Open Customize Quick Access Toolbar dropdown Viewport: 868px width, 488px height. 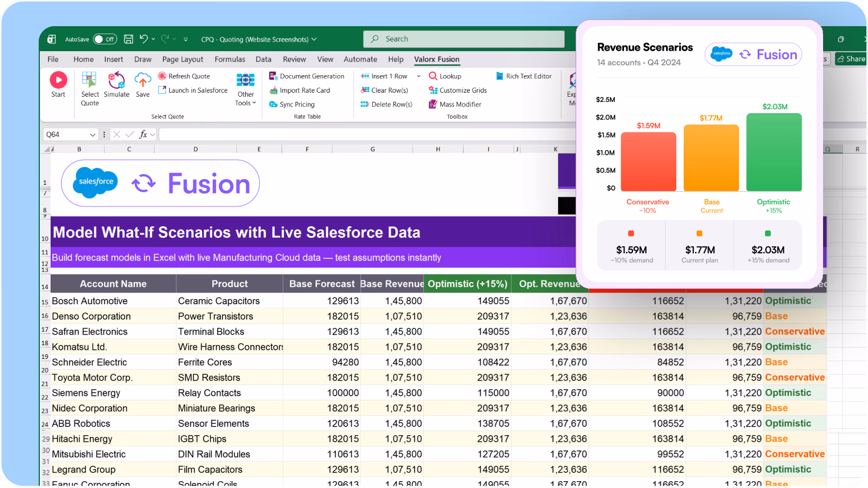[185, 40]
